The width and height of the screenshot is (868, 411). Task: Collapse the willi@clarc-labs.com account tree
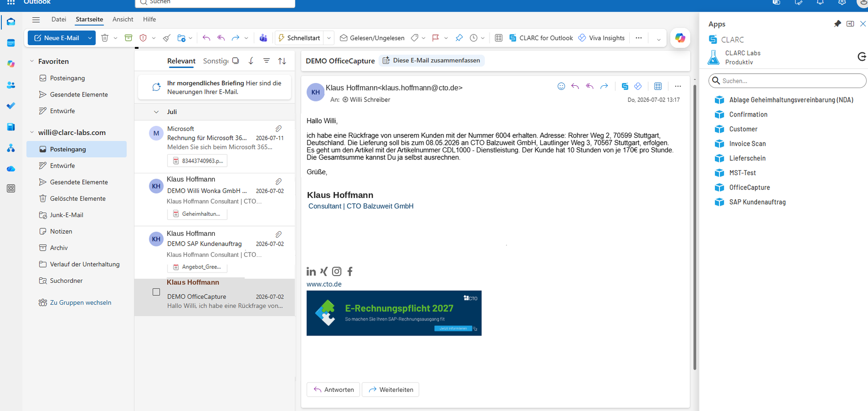click(x=32, y=132)
